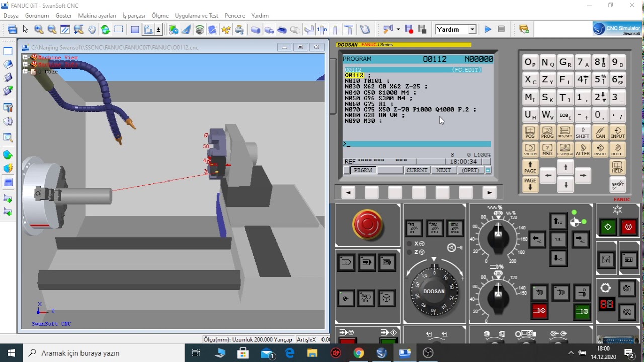Viewport: 644px width, 362px height.
Task: Click the green rotate view tool
Action: pos(105,30)
